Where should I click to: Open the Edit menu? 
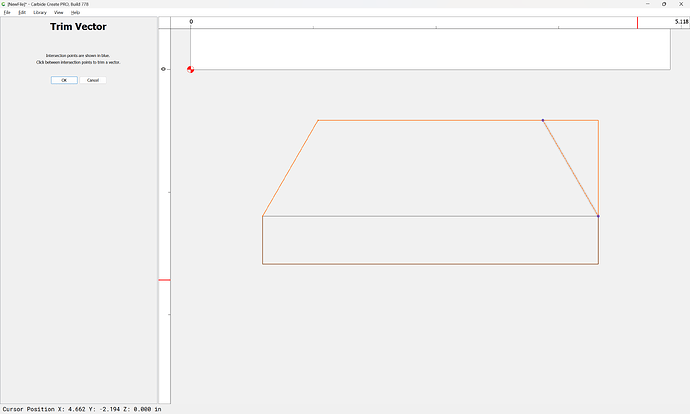pos(22,12)
